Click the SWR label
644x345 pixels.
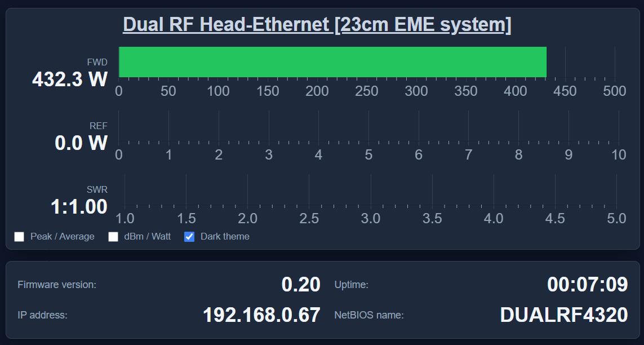click(x=97, y=189)
